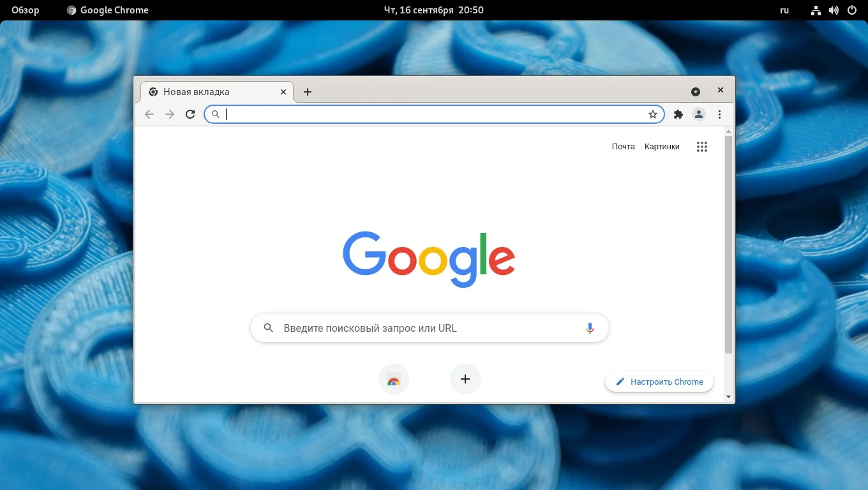Open the Картинки link
868x490 pixels.
[662, 146]
